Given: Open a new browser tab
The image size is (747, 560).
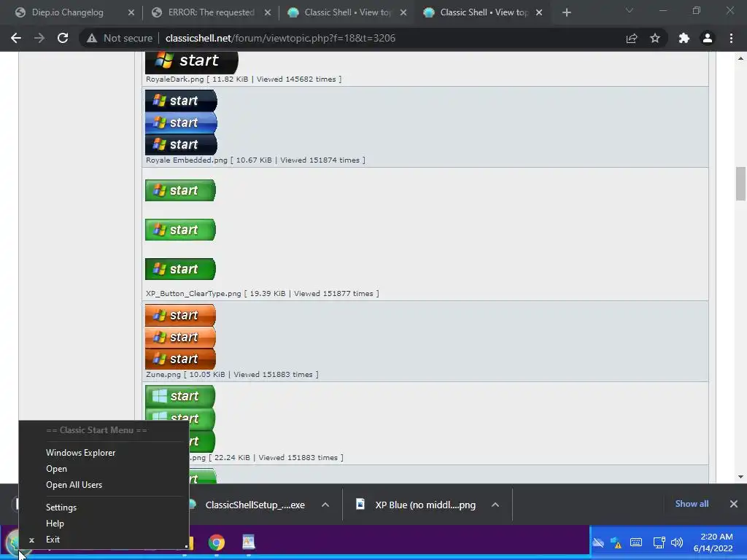Looking at the screenshot, I should click(566, 12).
